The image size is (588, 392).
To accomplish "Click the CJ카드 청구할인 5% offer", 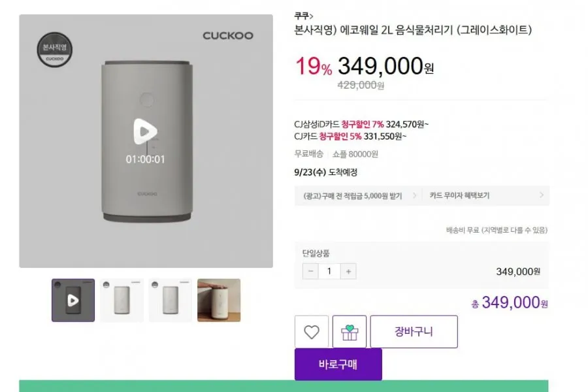I will [350, 136].
